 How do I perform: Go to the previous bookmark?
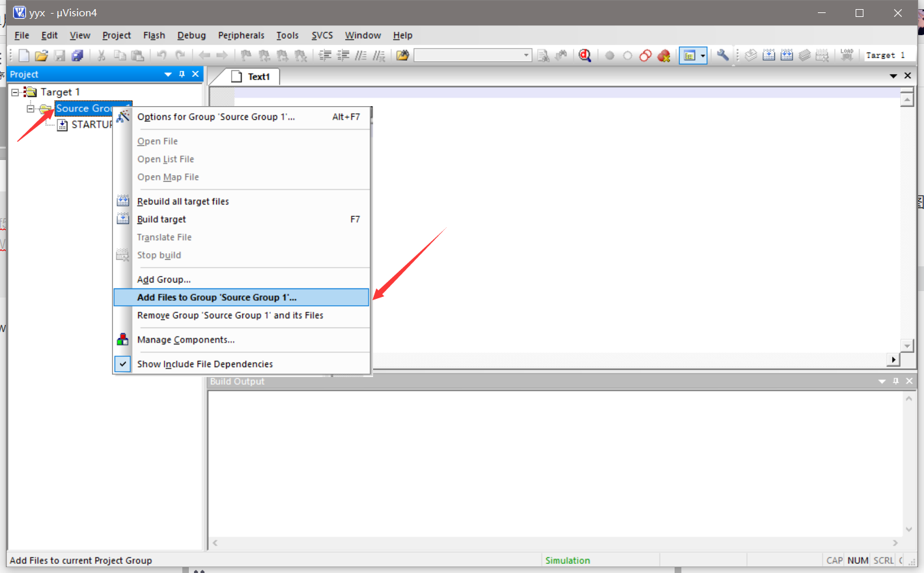[x=264, y=55]
